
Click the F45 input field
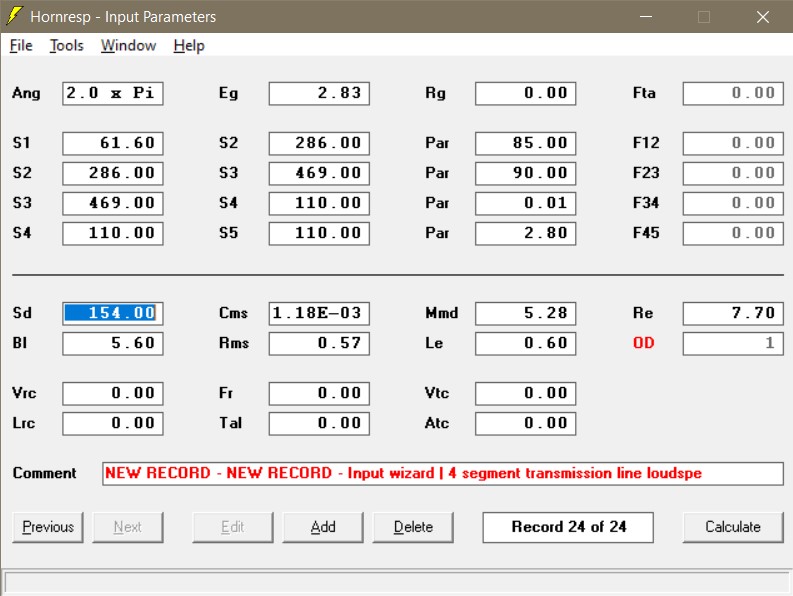click(x=733, y=233)
